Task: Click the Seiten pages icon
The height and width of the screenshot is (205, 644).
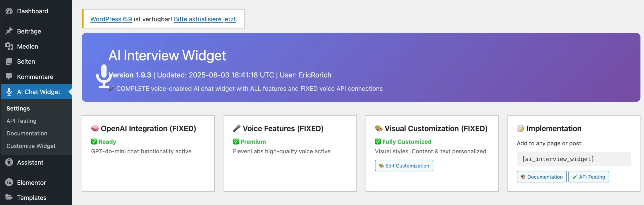Action: tap(9, 61)
